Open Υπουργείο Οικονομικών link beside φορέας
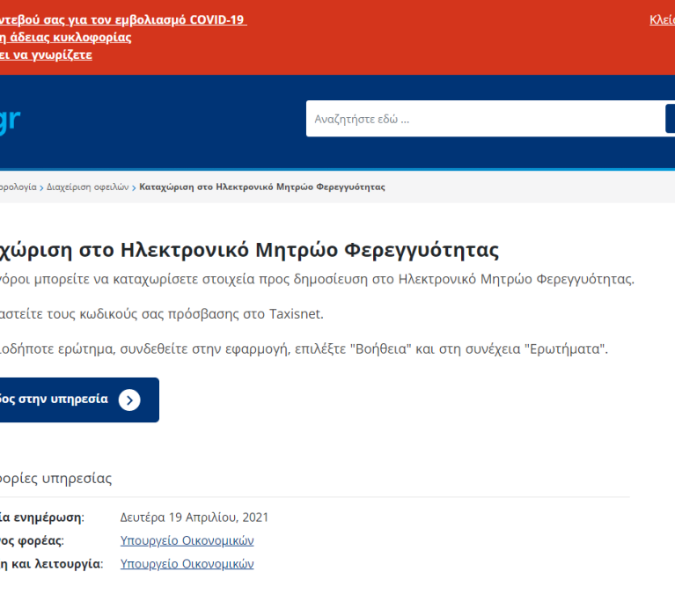 point(187,540)
